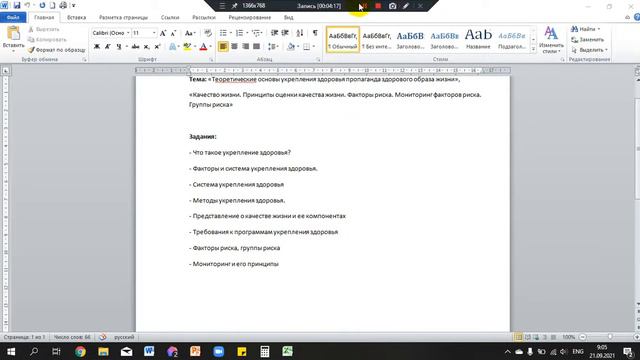Click the red stop recording button
The width and height of the screenshot is (640, 360).
pos(378,6)
